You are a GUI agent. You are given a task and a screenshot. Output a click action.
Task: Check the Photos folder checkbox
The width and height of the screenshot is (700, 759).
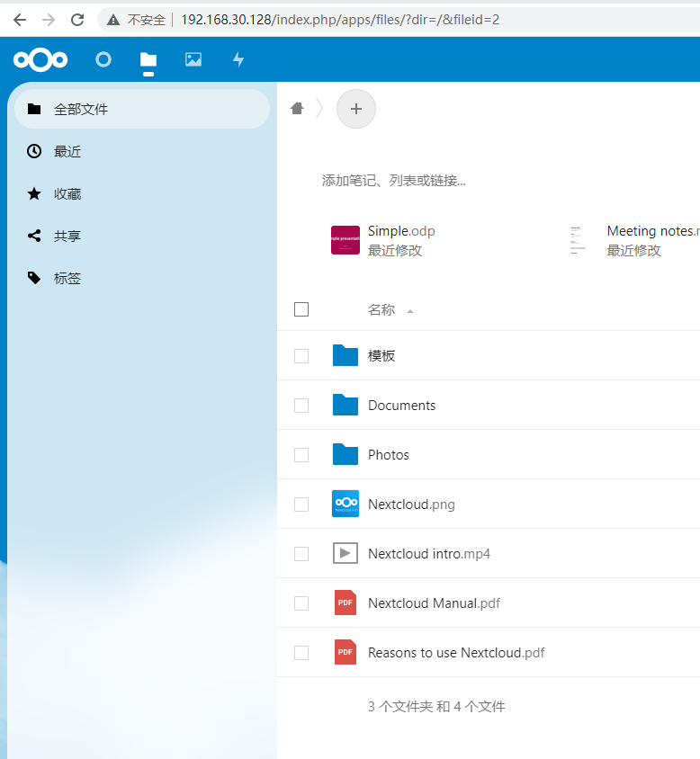point(301,455)
